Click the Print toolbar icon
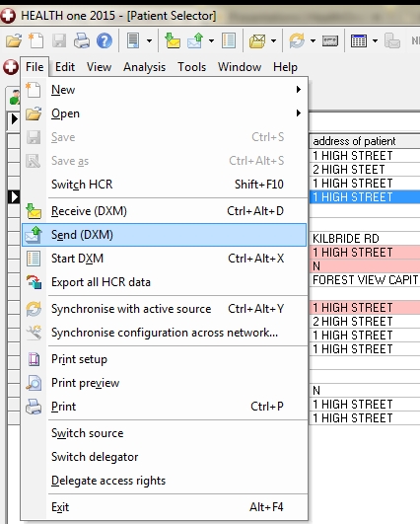This screenshot has width=420, height=524. 82,40
